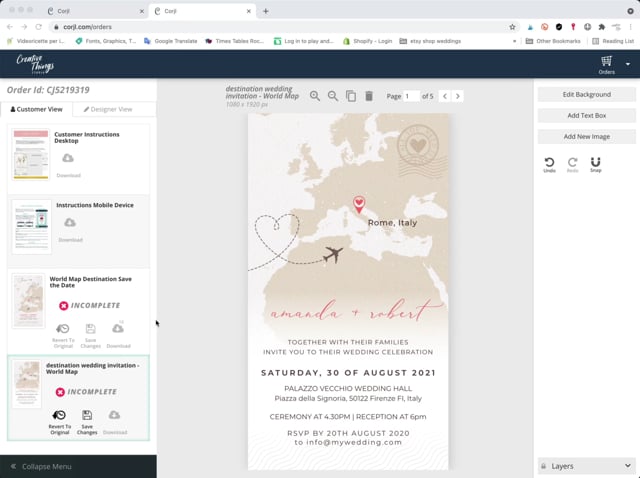Toggle the Snap magnet option

coord(596,163)
